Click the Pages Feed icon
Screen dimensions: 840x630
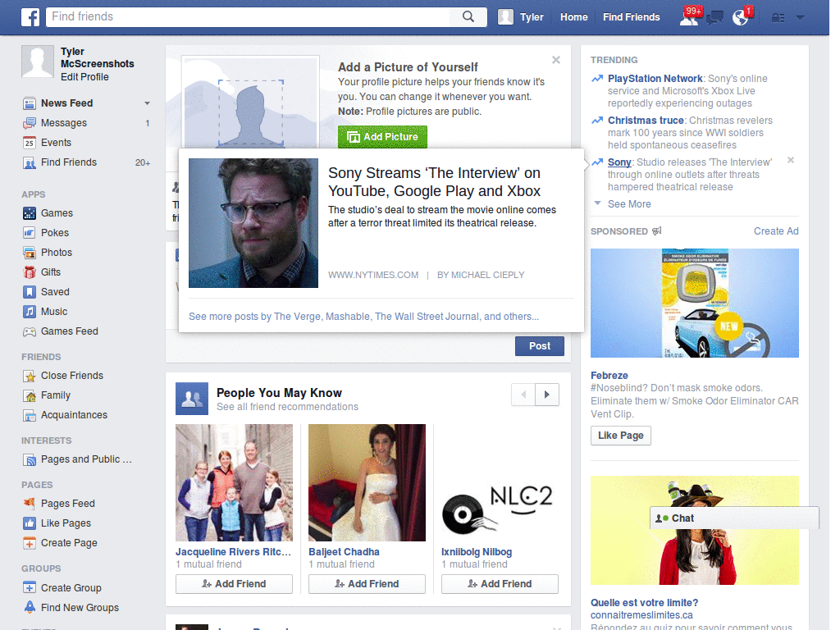coord(30,504)
